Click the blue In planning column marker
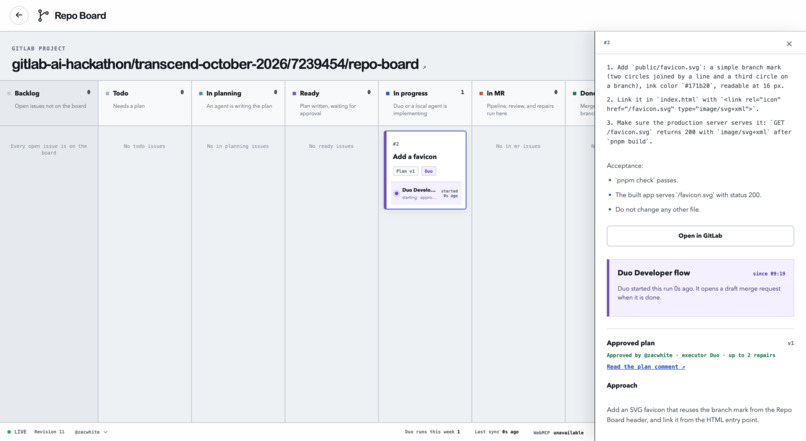This screenshot has height=441, width=806. tap(201, 94)
